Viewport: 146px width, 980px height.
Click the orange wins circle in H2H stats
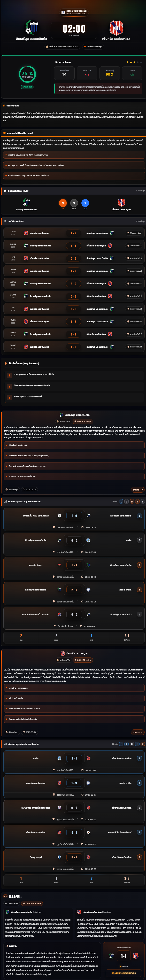(x=63, y=203)
